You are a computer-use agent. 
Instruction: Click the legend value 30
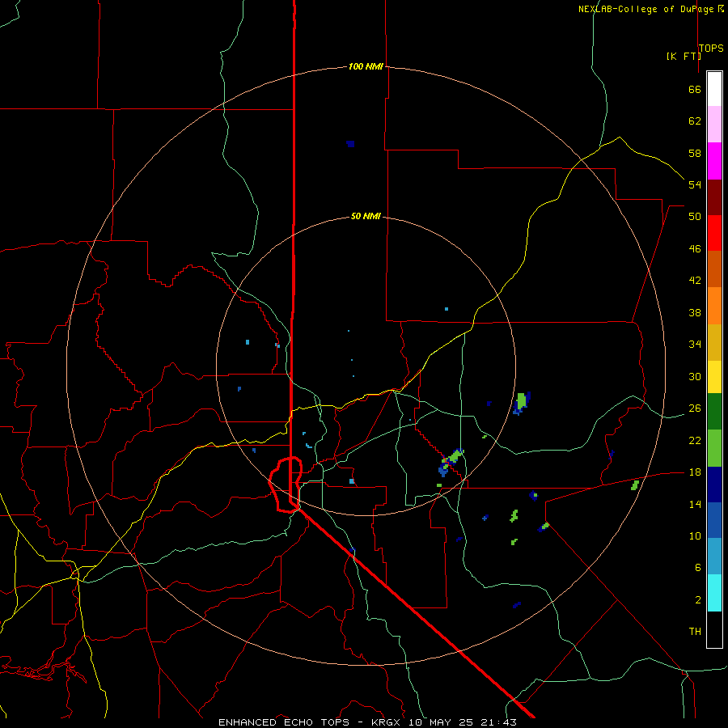(695, 376)
